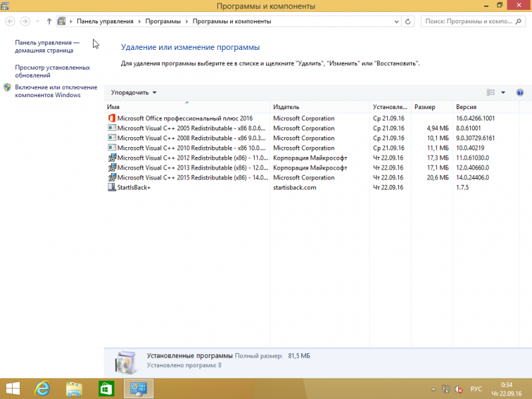Viewport: 532px width, 399px height.
Task: Expand the root breadcrumb arrow before Панель управления
Action: (71, 21)
